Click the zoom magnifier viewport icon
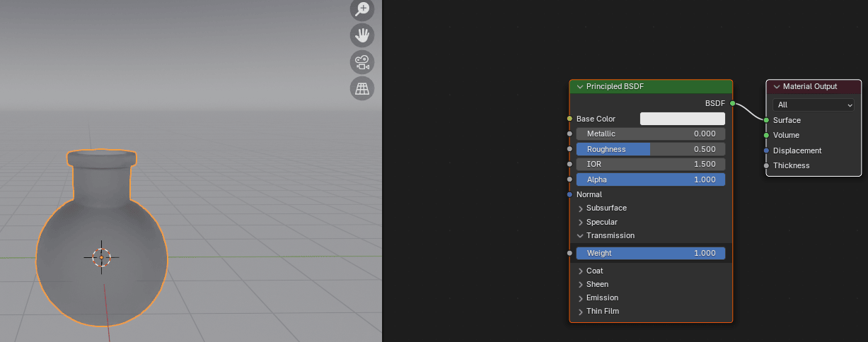This screenshot has height=342, width=868. click(362, 8)
